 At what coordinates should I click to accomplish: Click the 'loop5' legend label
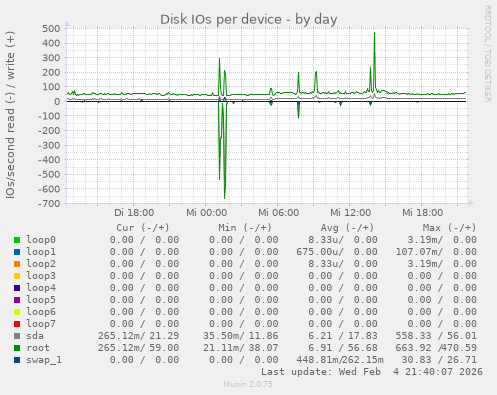tap(41, 300)
